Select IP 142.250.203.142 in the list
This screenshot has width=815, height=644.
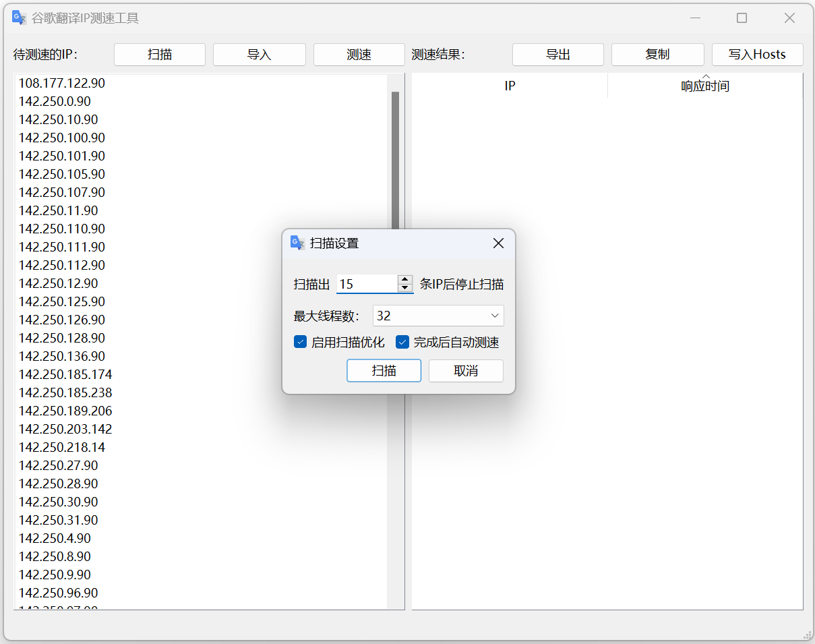(65, 429)
